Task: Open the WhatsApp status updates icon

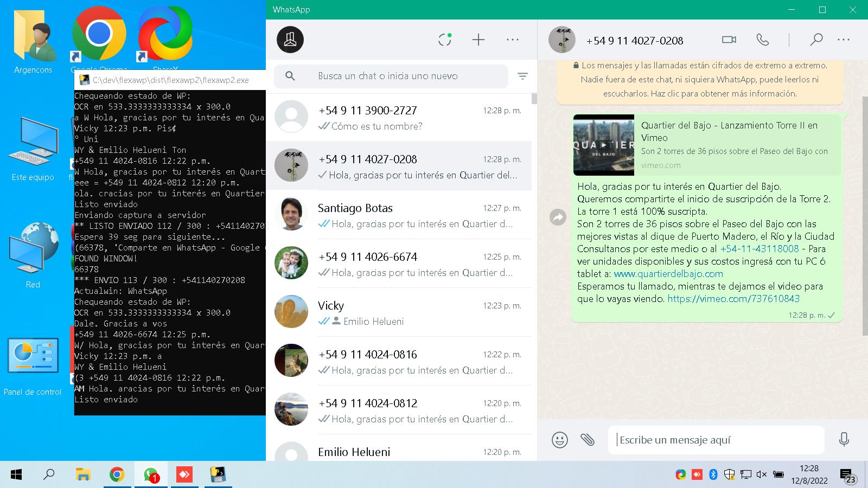Action: [445, 40]
